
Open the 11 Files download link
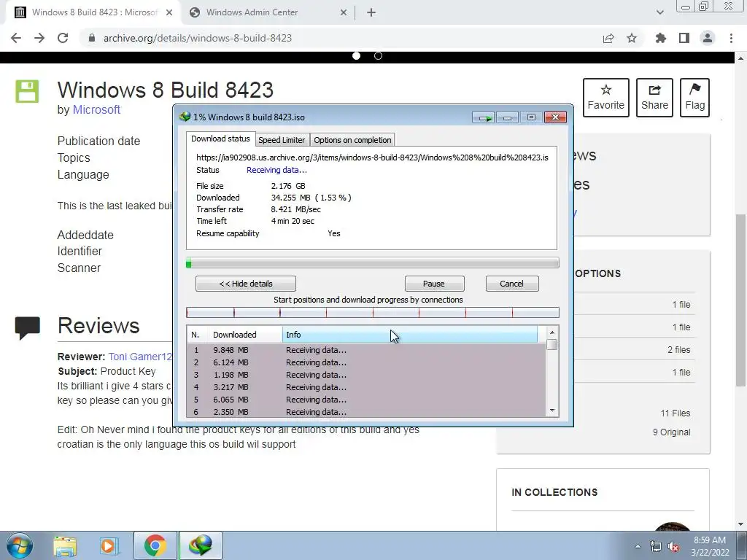pos(675,413)
